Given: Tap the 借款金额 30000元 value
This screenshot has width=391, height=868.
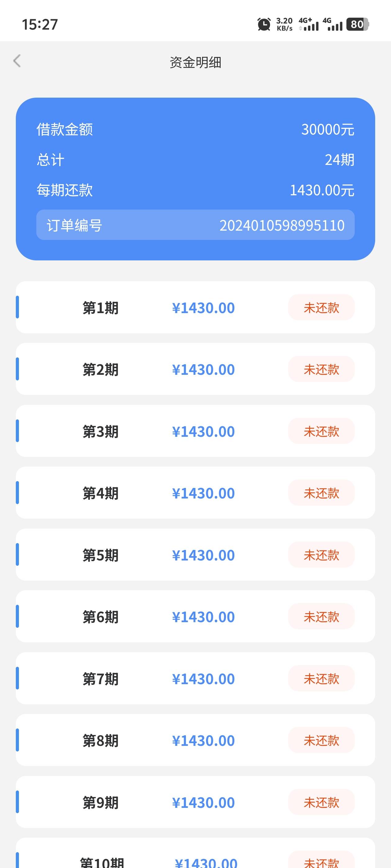Looking at the screenshot, I should point(327,129).
